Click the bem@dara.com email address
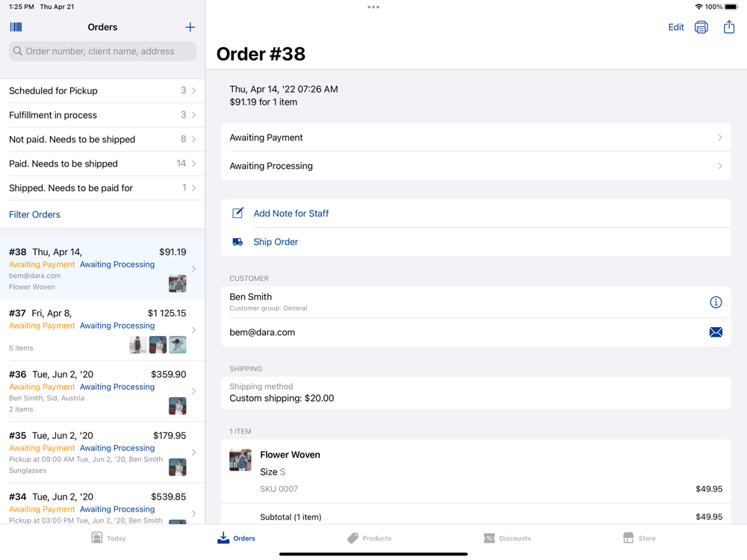This screenshot has width=747, height=560. [262, 332]
